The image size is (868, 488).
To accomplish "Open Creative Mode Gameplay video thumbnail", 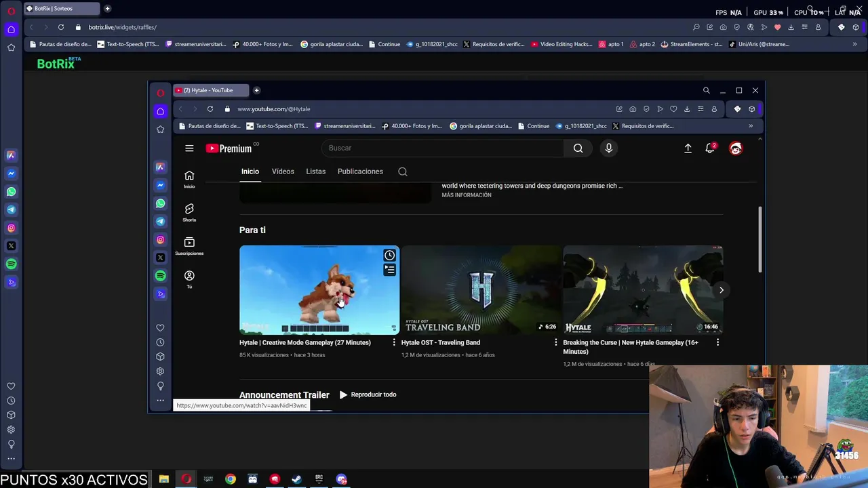I will 319,290.
